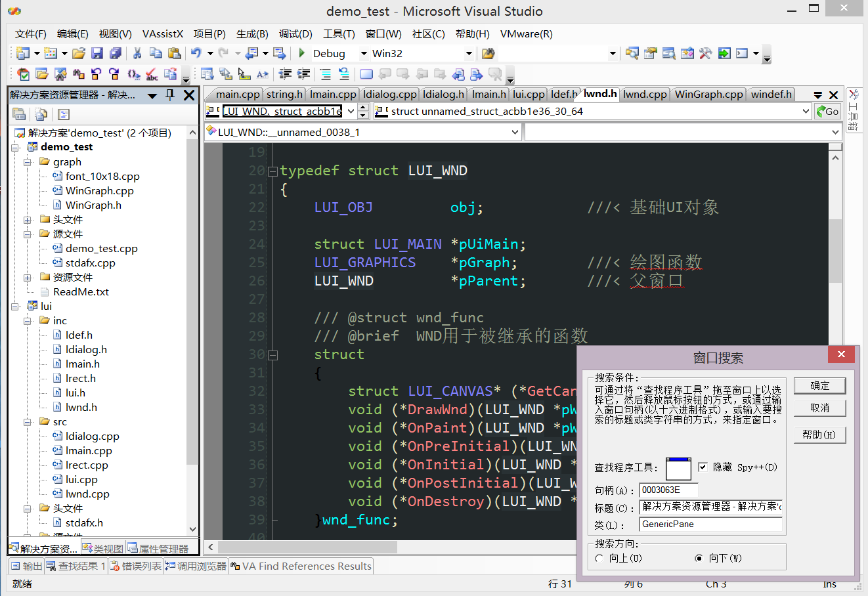
Task: Click 取消 button in 窗口搜索 dialog
Action: (x=819, y=408)
